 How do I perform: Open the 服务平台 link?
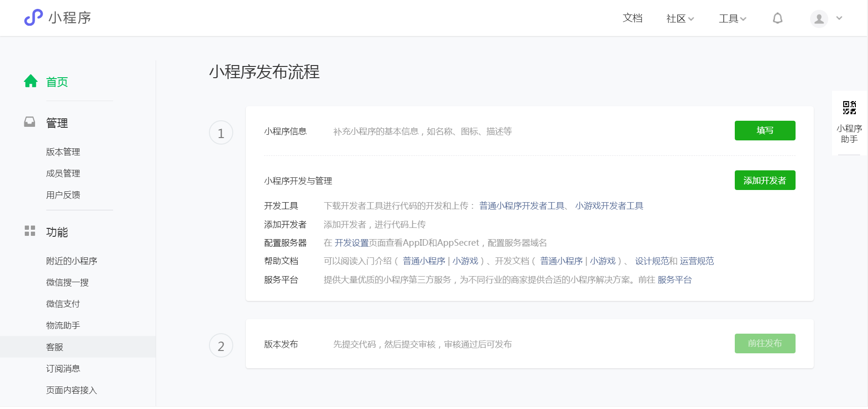click(674, 280)
